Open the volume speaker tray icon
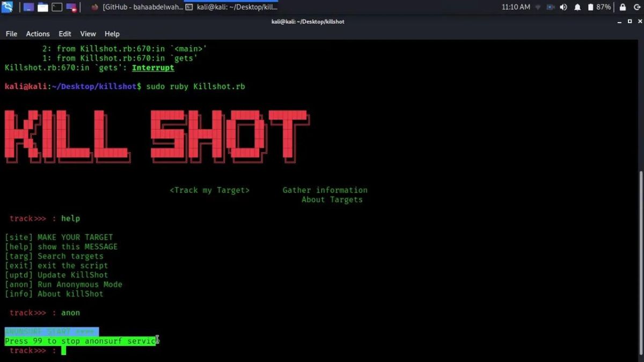The width and height of the screenshot is (644, 362). (563, 7)
